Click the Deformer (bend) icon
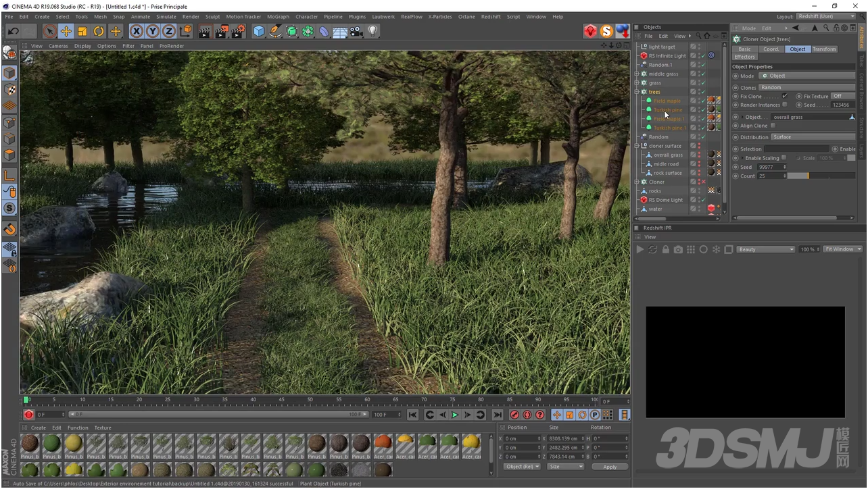The height and width of the screenshot is (489, 868). (x=324, y=31)
